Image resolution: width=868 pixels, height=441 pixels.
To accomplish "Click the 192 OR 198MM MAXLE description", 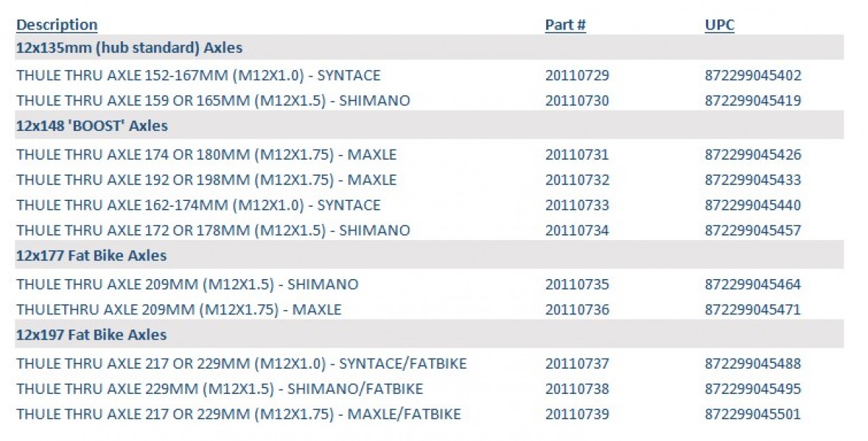I will (206, 180).
